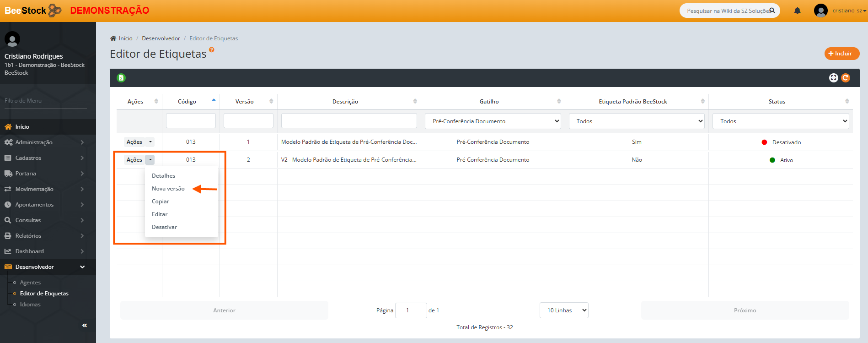Open the Status filter dropdown
The width and height of the screenshot is (868, 343).
780,121
